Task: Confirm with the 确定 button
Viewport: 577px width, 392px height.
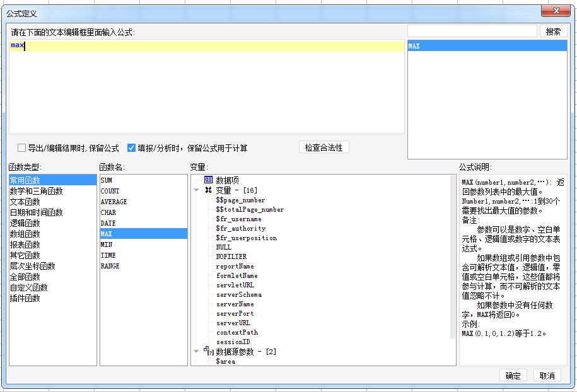Action: pos(513,376)
